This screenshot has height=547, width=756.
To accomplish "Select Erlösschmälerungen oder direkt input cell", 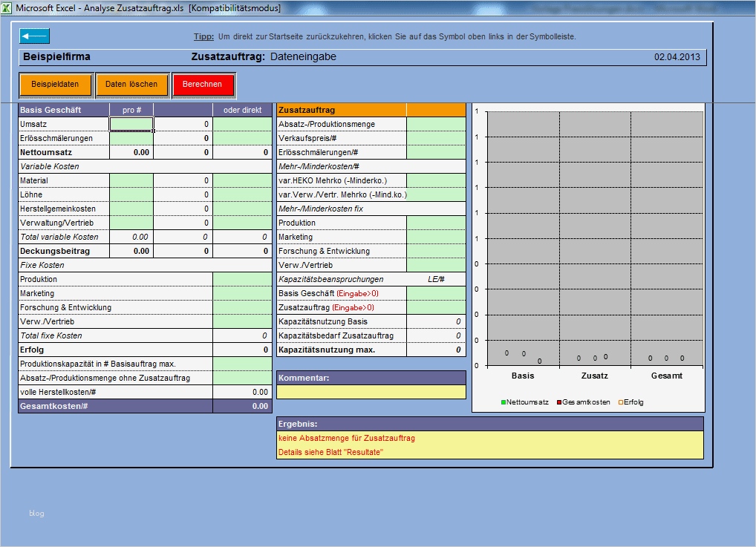I will pyautogui.click(x=243, y=138).
